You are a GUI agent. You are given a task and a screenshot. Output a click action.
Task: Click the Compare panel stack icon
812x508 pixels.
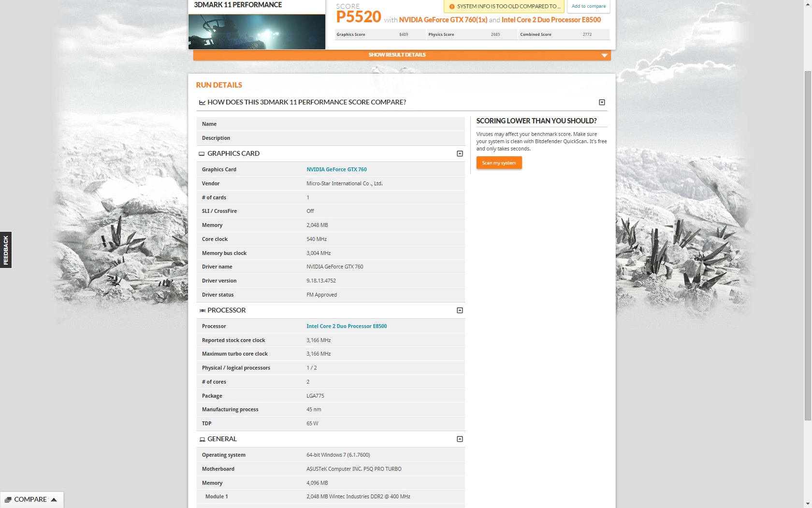(8, 500)
